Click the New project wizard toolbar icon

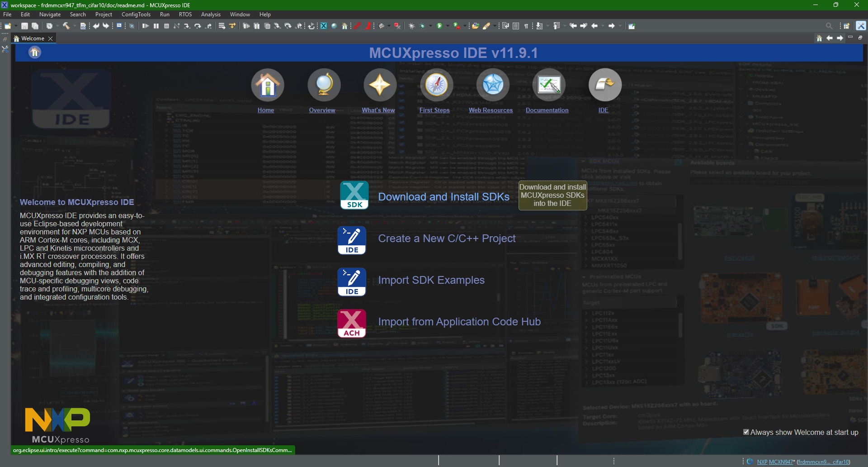(x=8, y=26)
